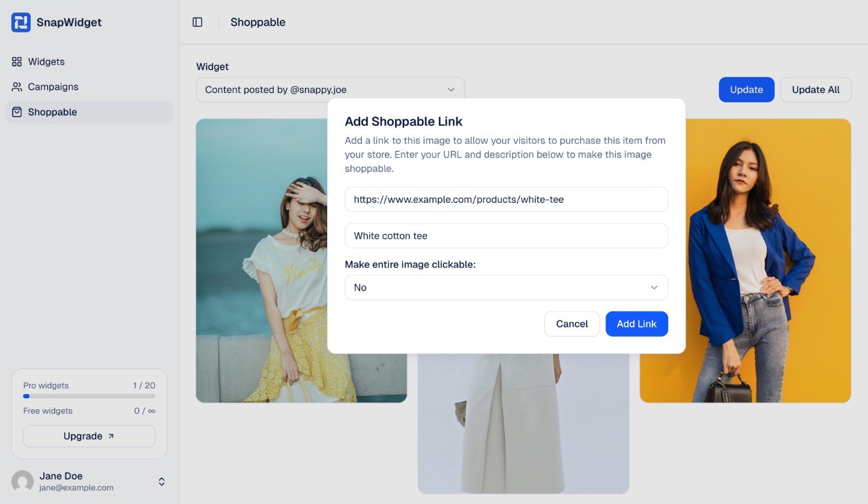Expand the account switcher chevrons

(161, 481)
